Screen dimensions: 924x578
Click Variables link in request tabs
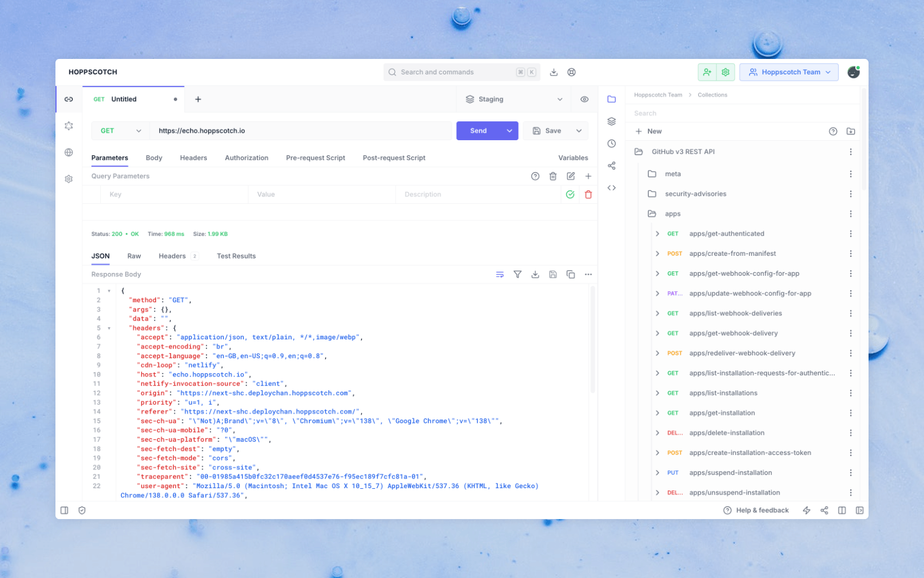(573, 158)
